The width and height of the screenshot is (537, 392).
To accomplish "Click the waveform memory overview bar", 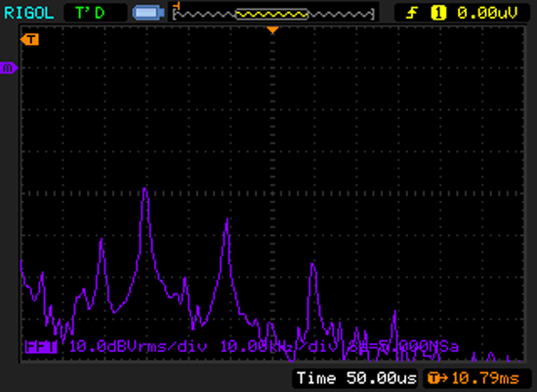I will pos(273,14).
